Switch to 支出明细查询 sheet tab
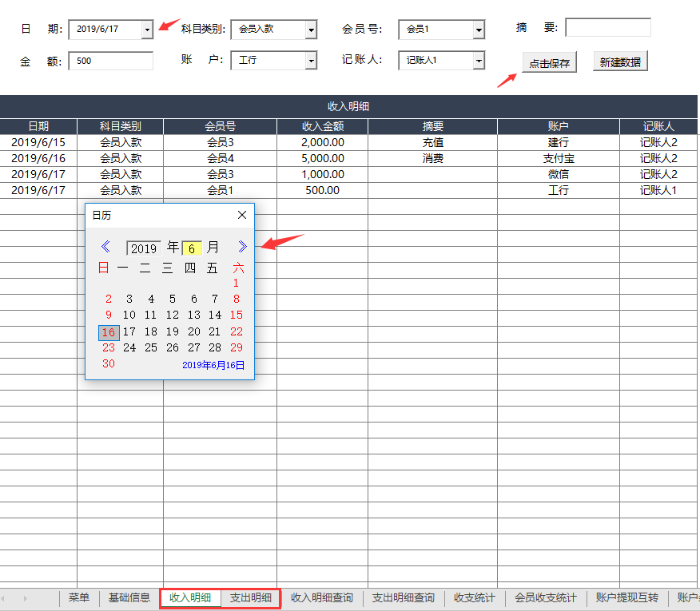Image resolution: width=700 pixels, height=611 pixels. [x=403, y=597]
